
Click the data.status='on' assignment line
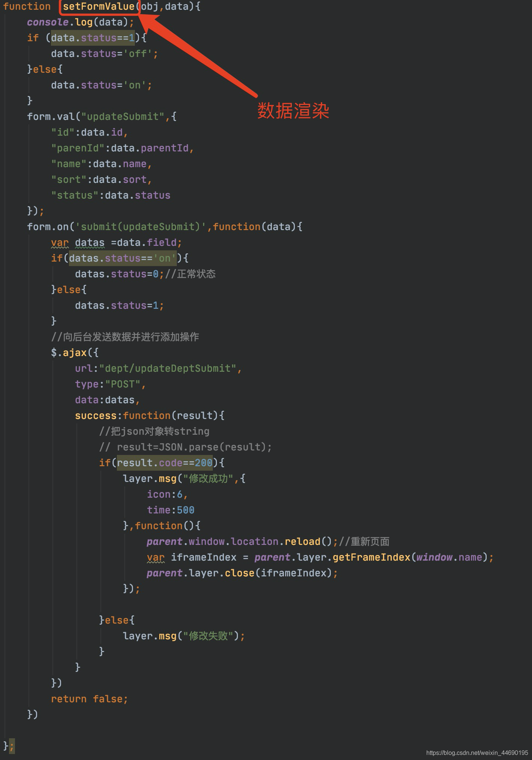tap(102, 85)
